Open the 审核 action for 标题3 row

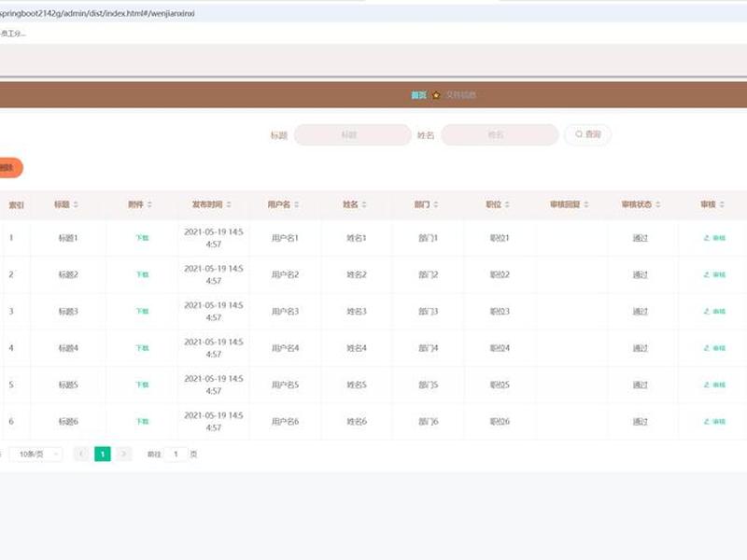pos(714,311)
